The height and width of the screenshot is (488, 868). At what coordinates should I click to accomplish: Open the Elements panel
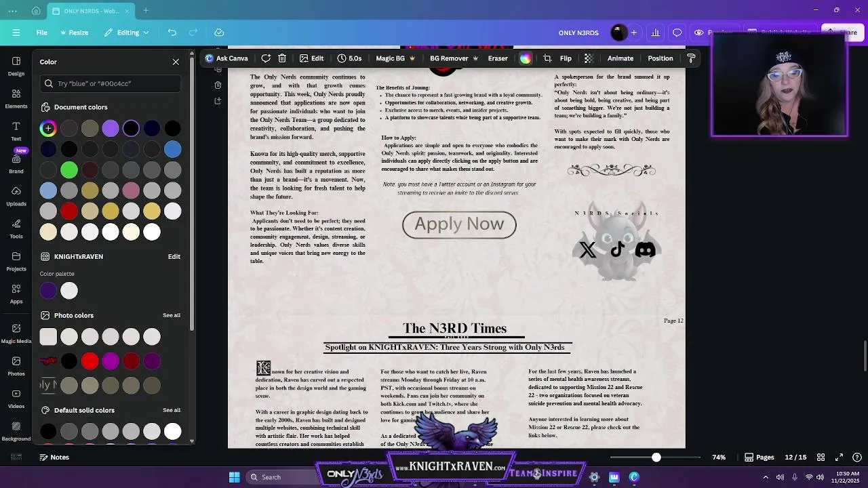coord(16,98)
